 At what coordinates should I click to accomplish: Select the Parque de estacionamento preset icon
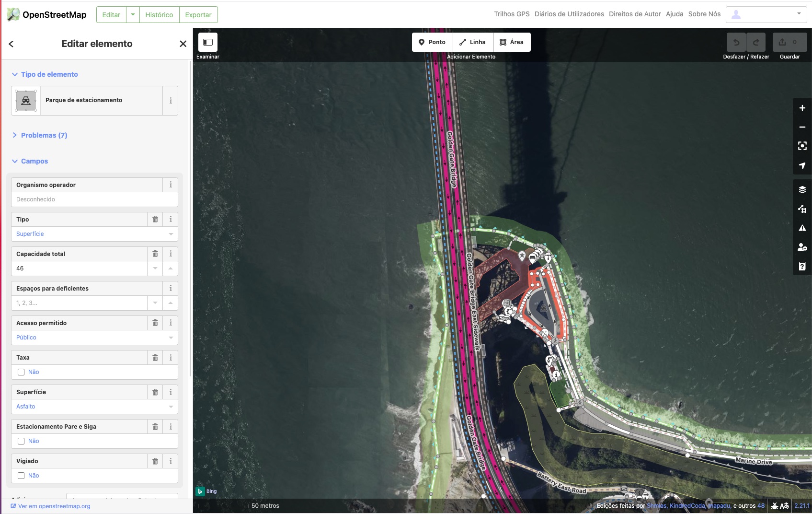pyautogui.click(x=26, y=101)
